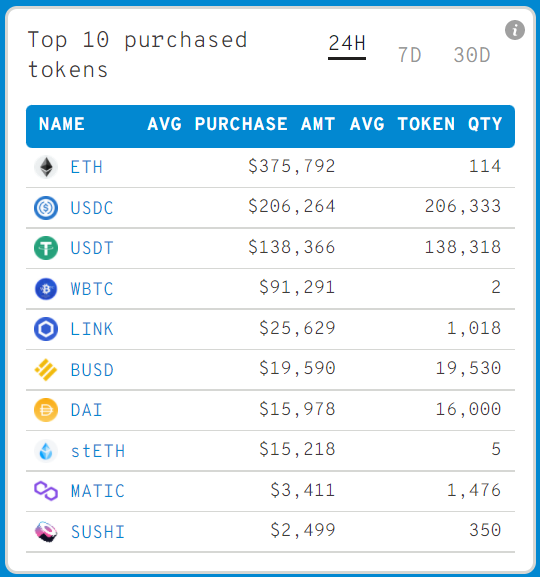540x577 pixels.
Task: Click the $15,978 purchase amount
Action: [x=297, y=409]
